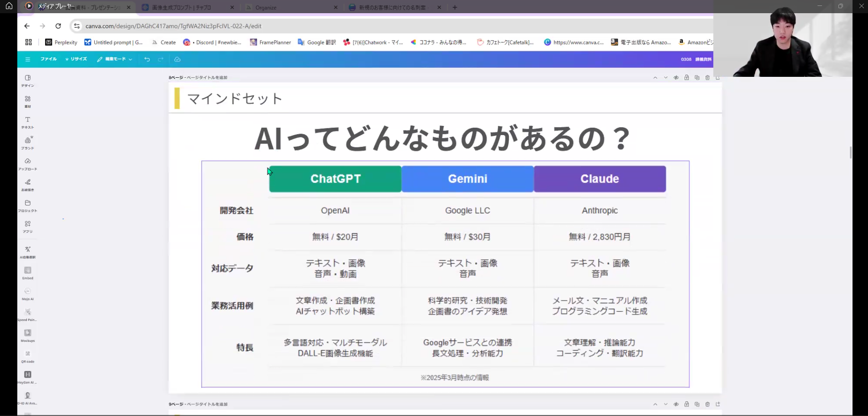Open the AI auto-translate app
868x416 pixels.
click(28, 252)
